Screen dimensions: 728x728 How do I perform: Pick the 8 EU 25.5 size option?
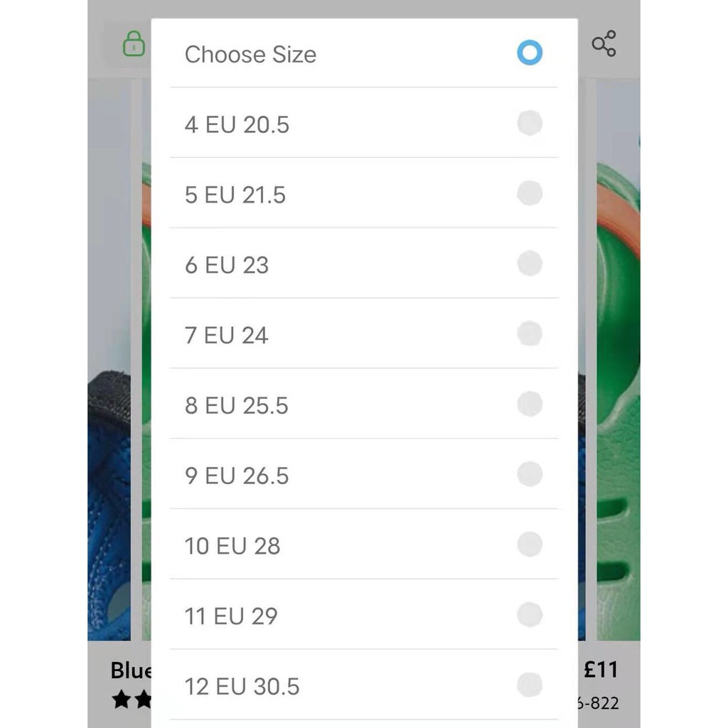point(236,405)
